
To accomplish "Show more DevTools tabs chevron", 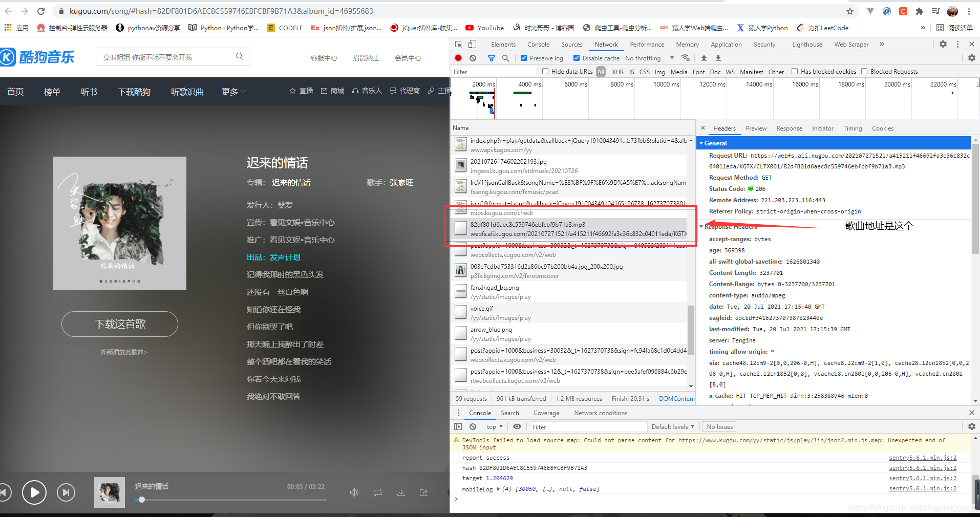I will (x=882, y=45).
